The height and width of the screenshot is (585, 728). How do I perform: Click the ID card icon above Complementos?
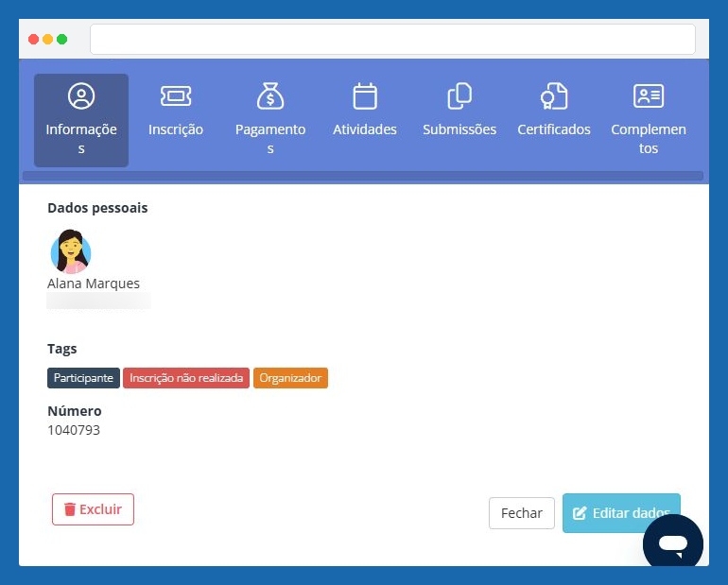point(649,96)
